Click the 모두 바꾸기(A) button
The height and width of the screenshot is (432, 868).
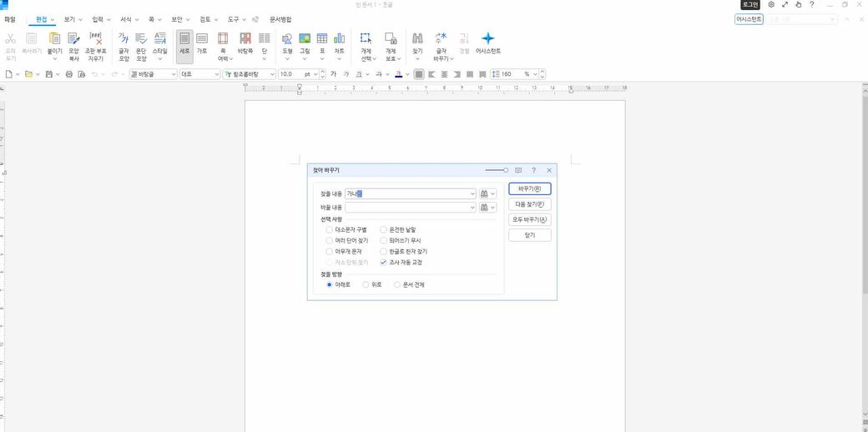pos(529,219)
